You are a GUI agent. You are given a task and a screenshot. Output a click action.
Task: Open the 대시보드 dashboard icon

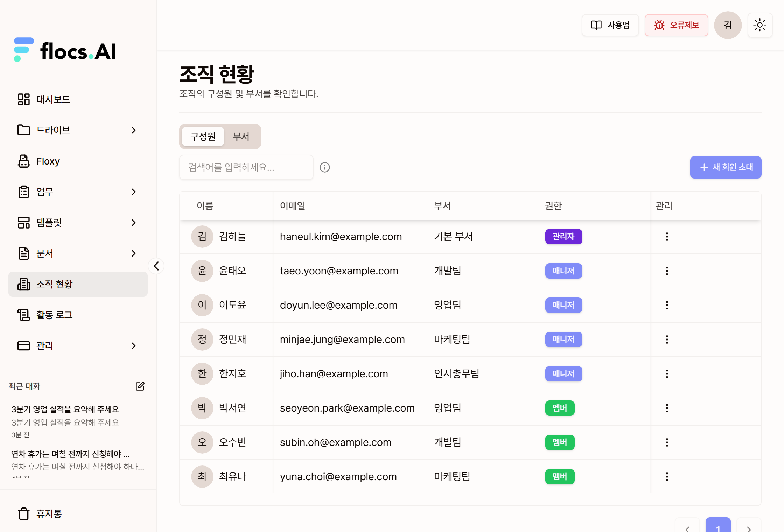pyautogui.click(x=23, y=99)
